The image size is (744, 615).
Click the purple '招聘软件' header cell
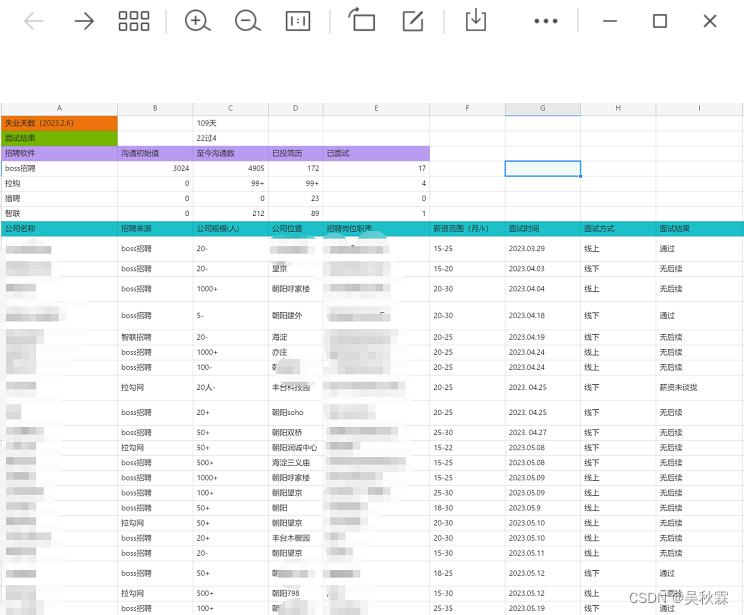[x=59, y=153]
